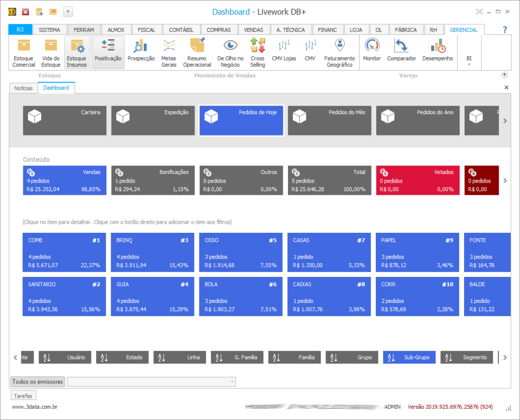Launch the Cross Selling report
Viewport: 520px width, 420px height.
[x=257, y=53]
